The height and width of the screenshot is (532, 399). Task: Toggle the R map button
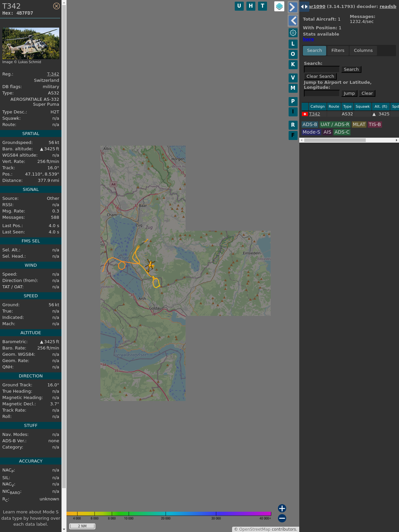(x=293, y=125)
